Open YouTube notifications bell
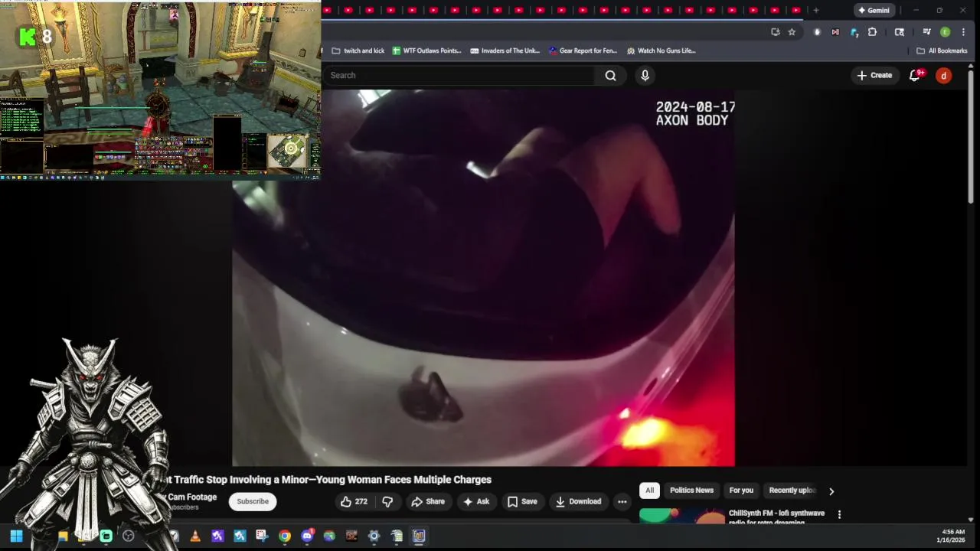The image size is (980, 551). [x=914, y=75]
